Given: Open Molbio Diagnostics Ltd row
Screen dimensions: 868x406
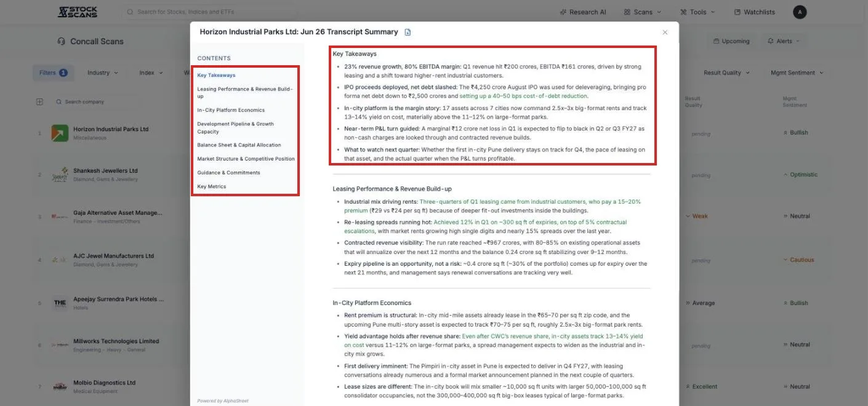Looking at the screenshot, I should [x=104, y=383].
